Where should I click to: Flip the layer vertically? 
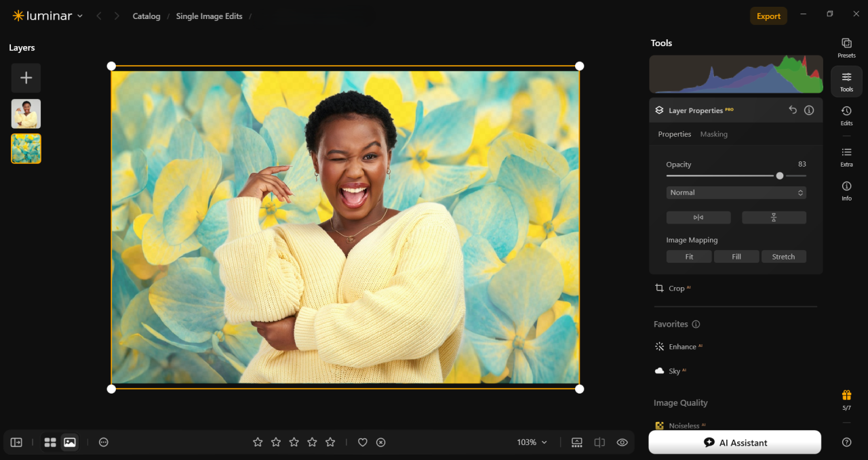[774, 217]
